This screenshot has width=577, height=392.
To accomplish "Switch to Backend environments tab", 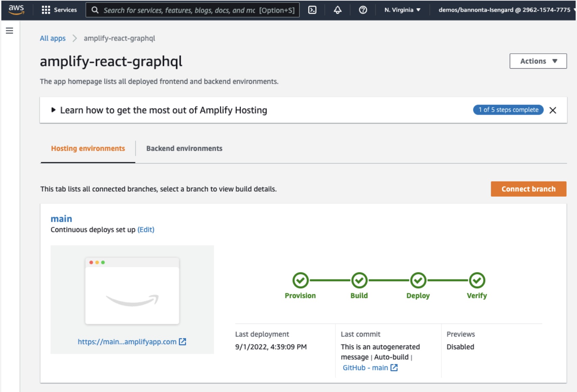I will pyautogui.click(x=184, y=148).
